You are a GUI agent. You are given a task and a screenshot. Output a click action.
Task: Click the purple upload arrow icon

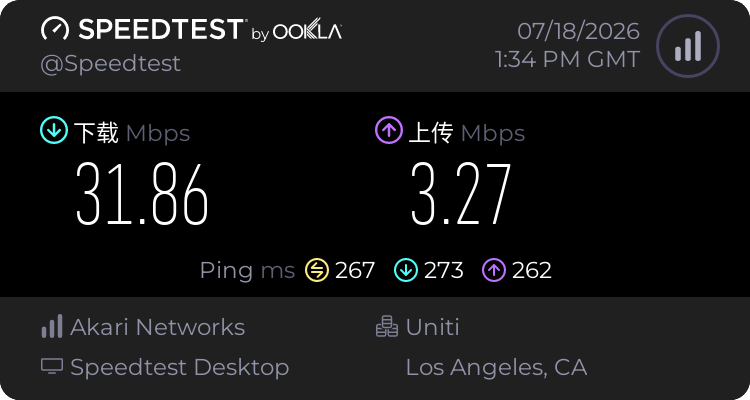(x=389, y=130)
